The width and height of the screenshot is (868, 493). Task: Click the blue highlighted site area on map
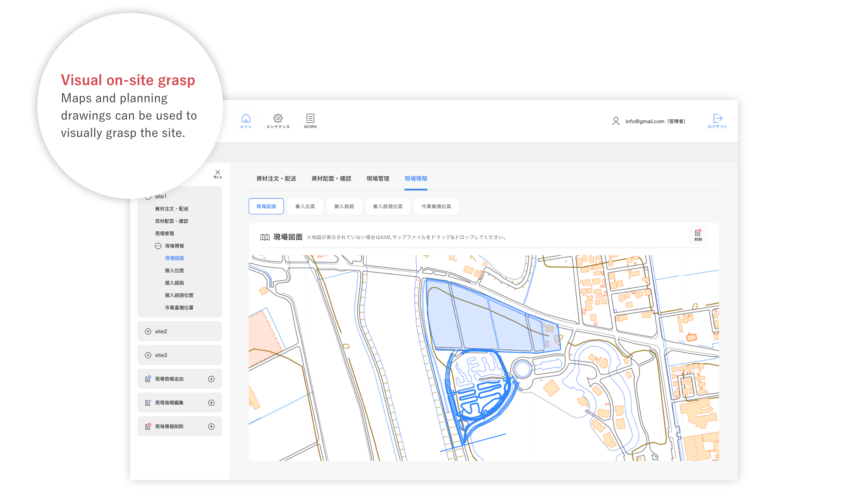[x=477, y=321]
